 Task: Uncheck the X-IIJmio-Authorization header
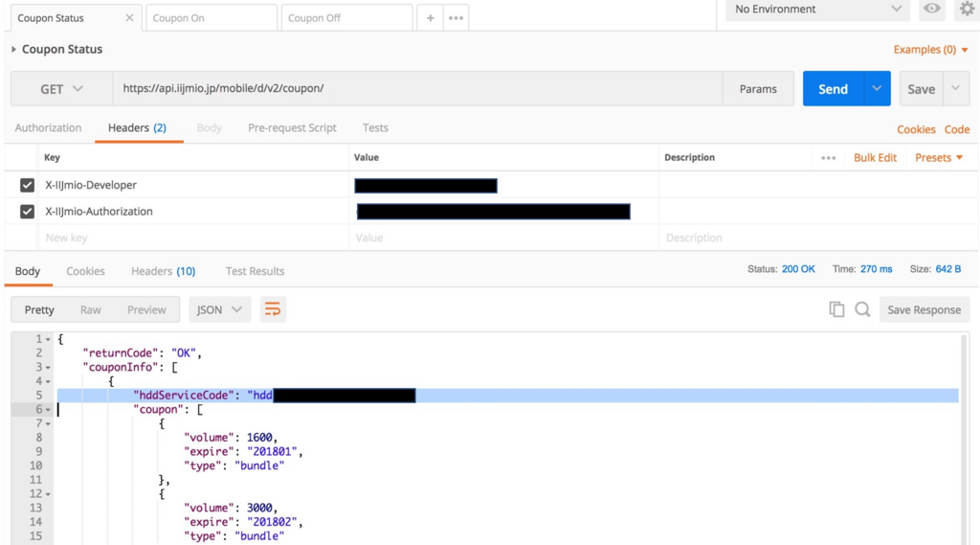(x=27, y=211)
